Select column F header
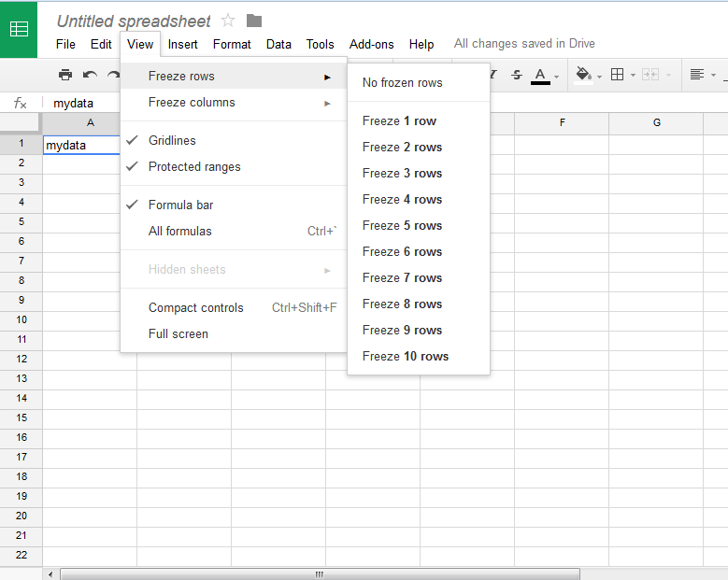 [x=562, y=123]
